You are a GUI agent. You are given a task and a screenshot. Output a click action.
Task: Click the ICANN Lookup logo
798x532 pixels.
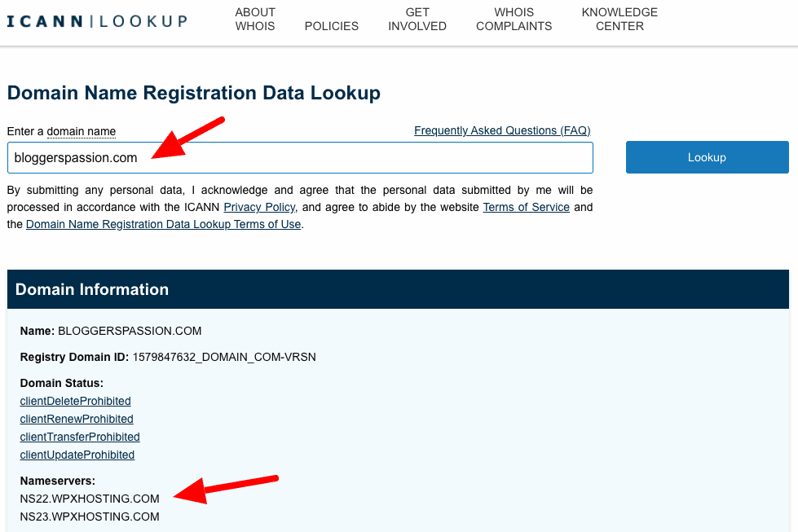click(97, 21)
